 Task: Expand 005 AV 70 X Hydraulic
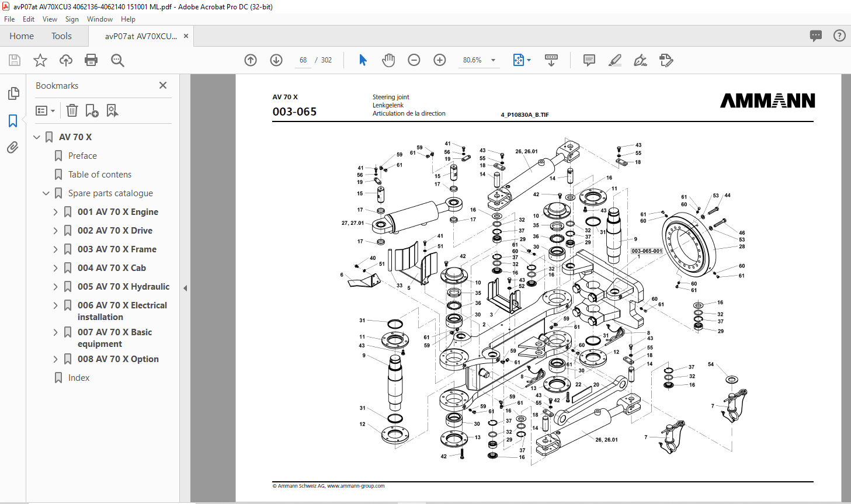[55, 287]
